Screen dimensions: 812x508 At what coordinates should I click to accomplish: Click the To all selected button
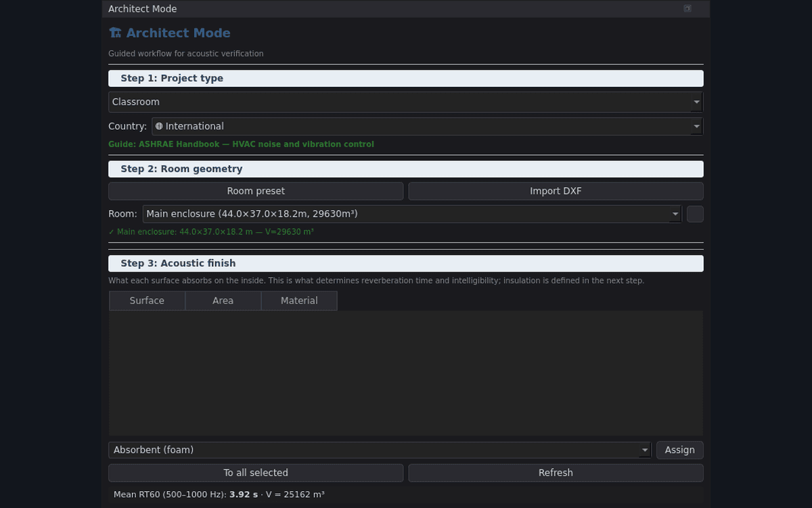(x=256, y=473)
